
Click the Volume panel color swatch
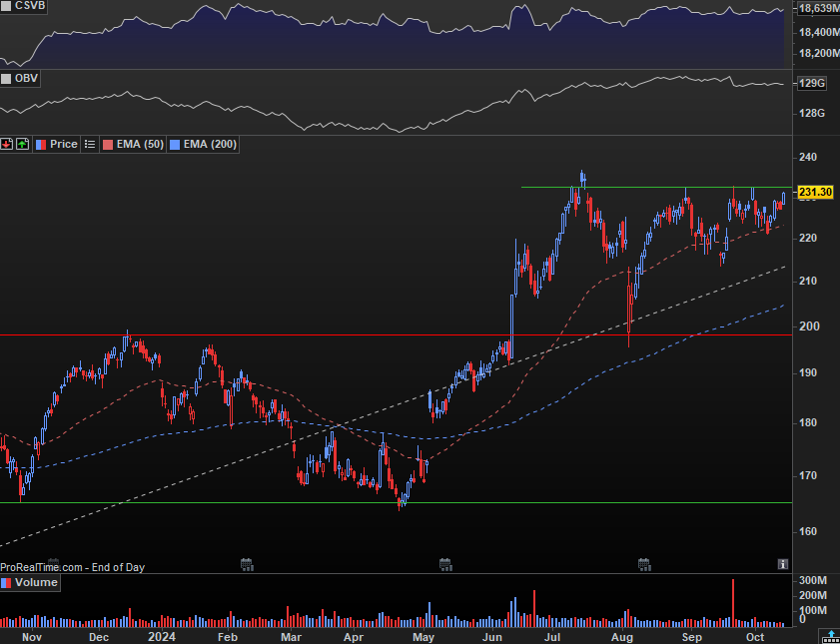pyautogui.click(x=6, y=582)
